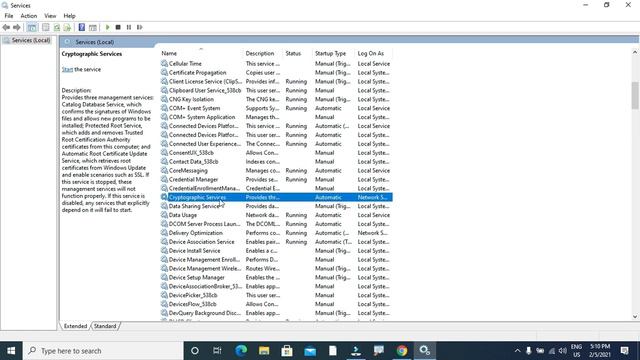Open the Properties toolbar icon

[46, 27]
